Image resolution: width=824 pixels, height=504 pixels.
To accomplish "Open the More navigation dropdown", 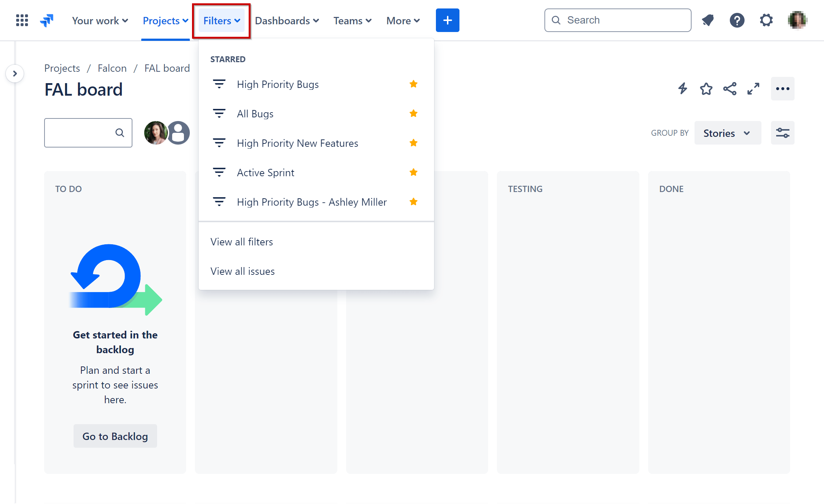I will coord(402,20).
